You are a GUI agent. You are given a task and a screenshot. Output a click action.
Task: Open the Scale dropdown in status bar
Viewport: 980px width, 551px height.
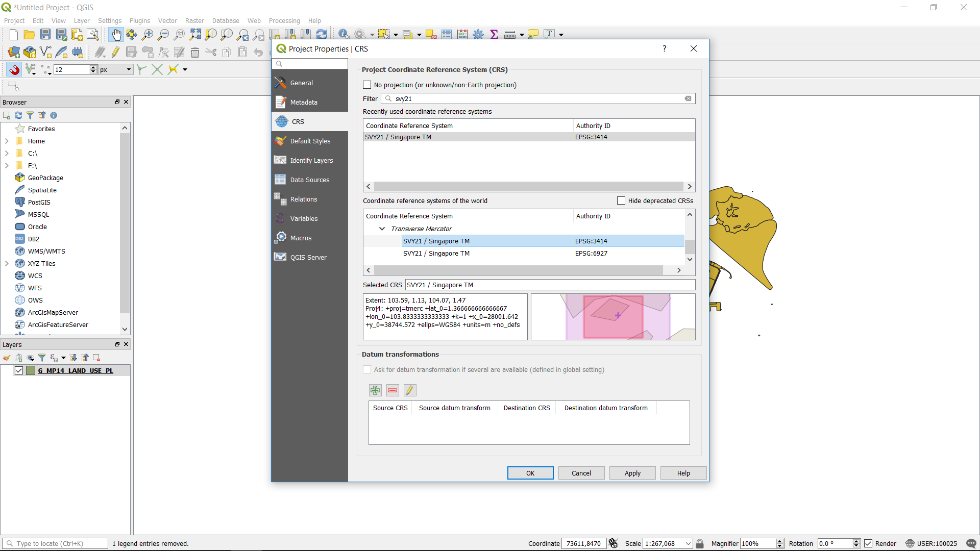[688, 543]
